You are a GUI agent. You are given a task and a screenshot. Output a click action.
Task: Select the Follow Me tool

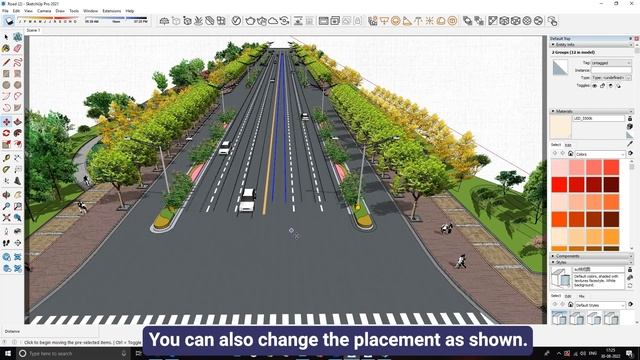click(x=18, y=133)
